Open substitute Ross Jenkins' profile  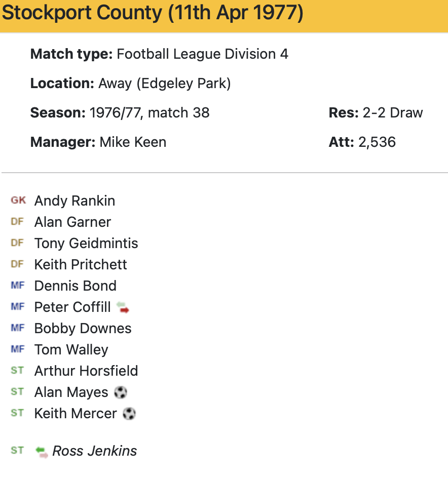tap(95, 451)
